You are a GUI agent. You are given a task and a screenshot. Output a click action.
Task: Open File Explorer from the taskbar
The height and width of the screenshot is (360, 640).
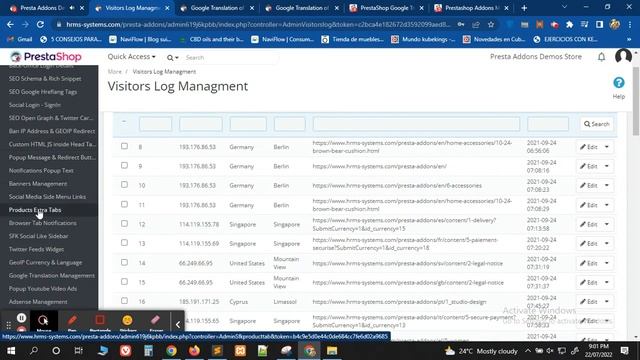click(332, 351)
